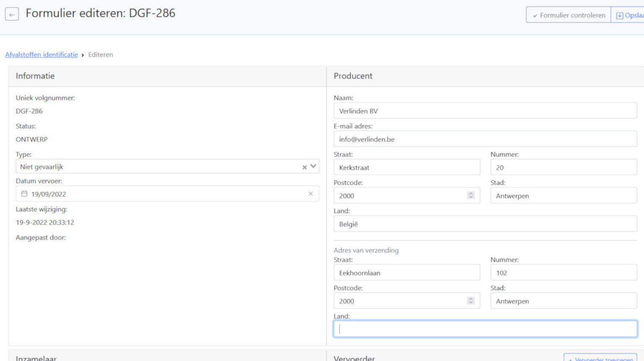The width and height of the screenshot is (644, 361).
Task: Click the Producent Stad field Antwerpen
Action: [x=563, y=196]
